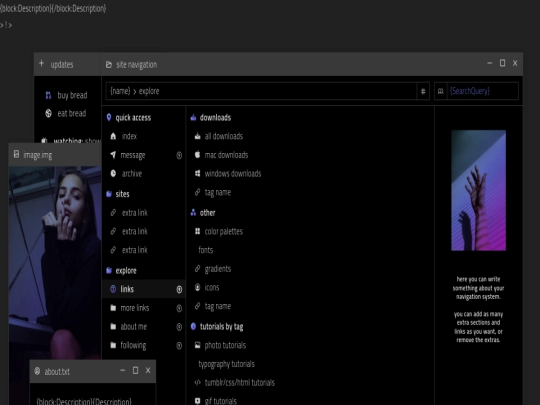
Task: Open index with the home icon
Action: 113,136
